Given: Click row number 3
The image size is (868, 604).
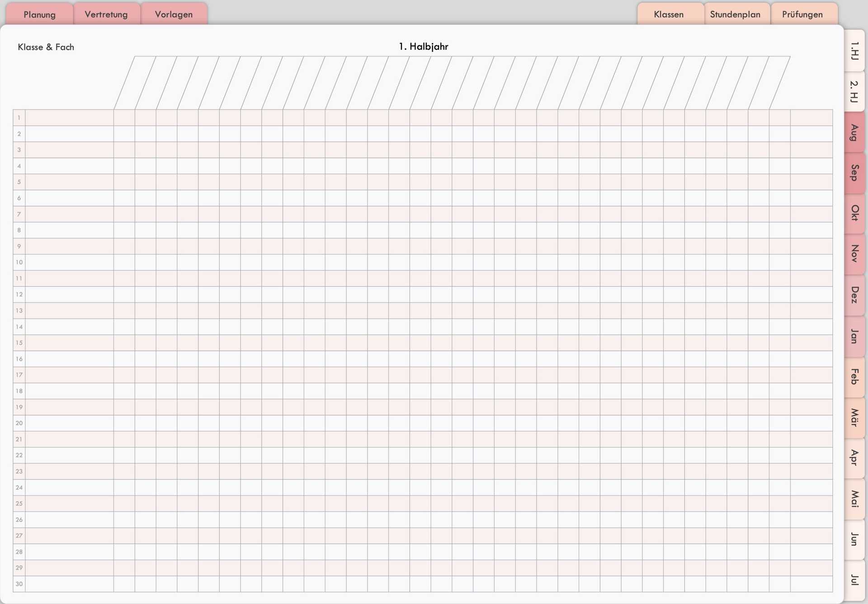Looking at the screenshot, I should [x=19, y=150].
